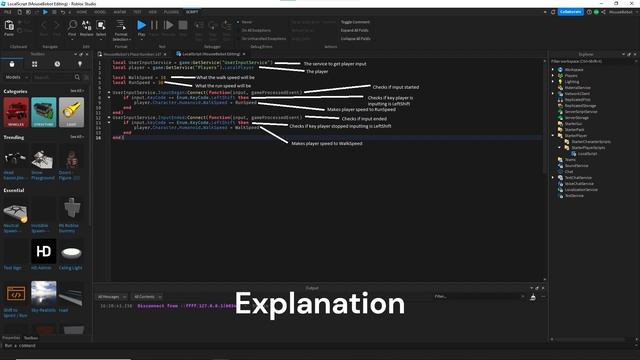Click the Paste clipboard icon
The image size is (640, 360).
9,26
